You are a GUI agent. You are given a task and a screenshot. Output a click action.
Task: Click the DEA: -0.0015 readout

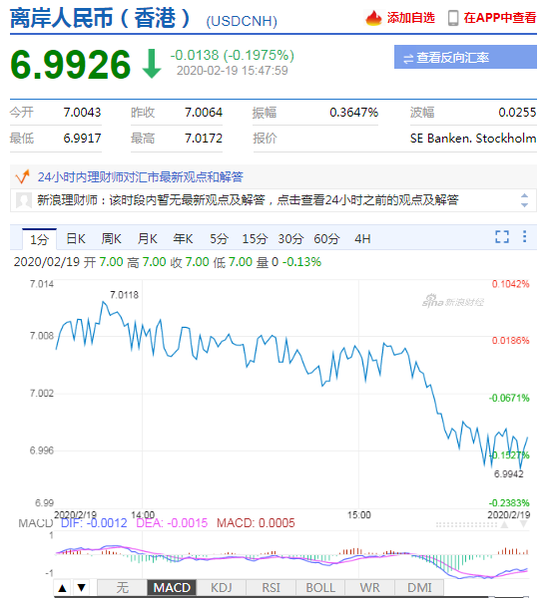point(172,523)
